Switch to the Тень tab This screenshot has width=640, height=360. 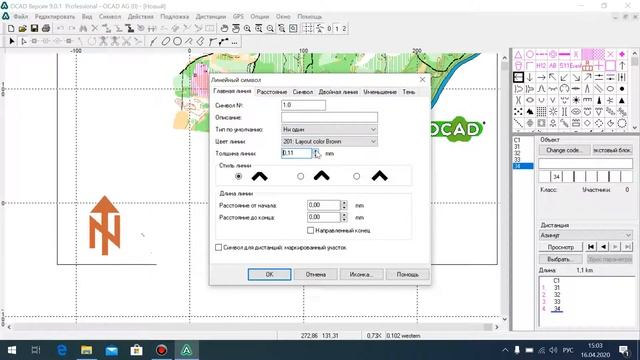tap(409, 92)
